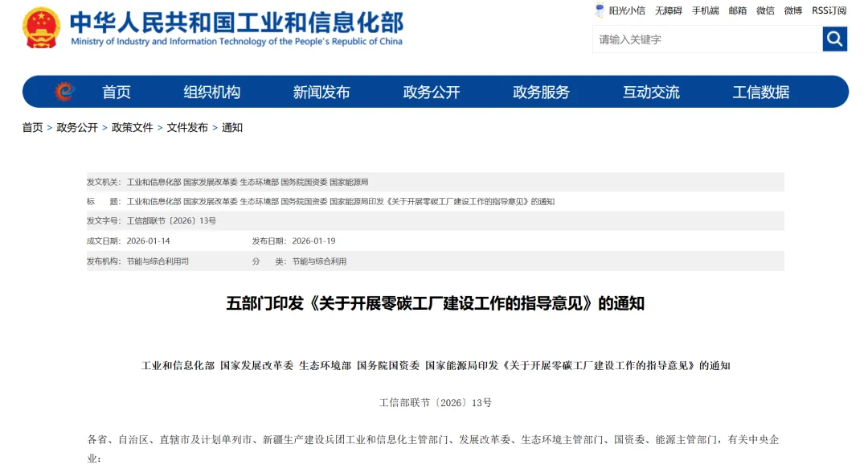Viewport: 868px width, 473px height.
Task: Select 组织机构 in the navigation bar
Action: [211, 92]
